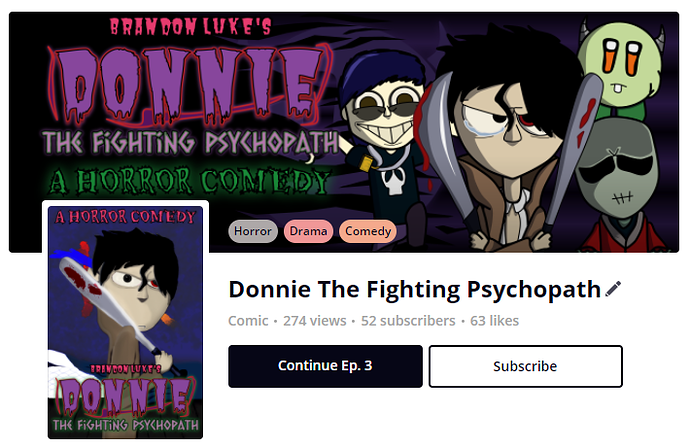Click the green horned creature in banner

(x=623, y=66)
